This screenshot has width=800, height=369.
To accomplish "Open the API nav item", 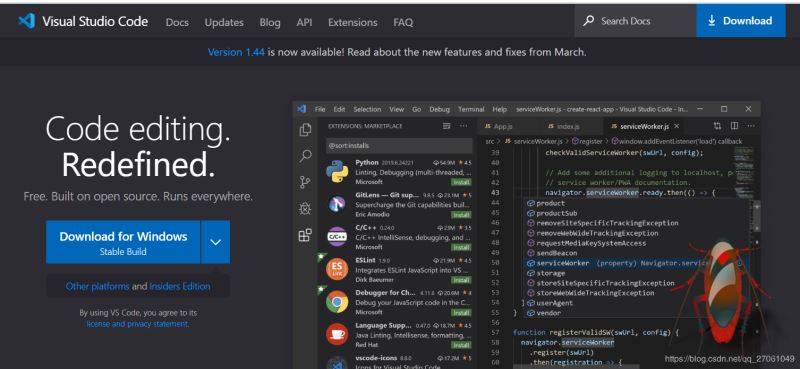I will point(304,22).
